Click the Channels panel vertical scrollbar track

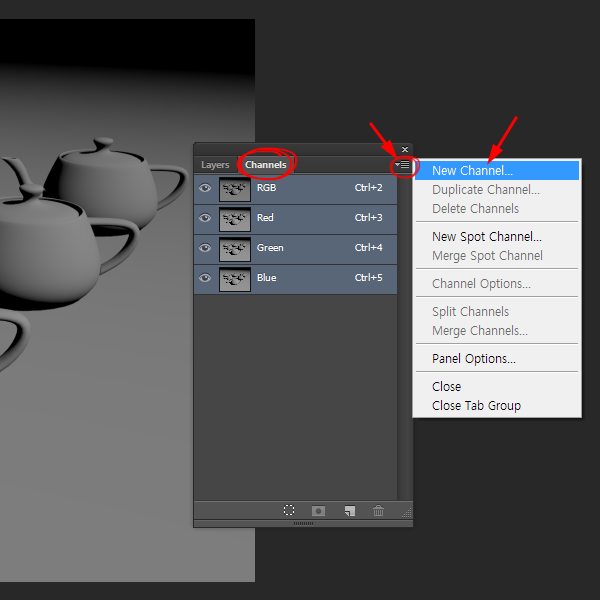pos(405,337)
